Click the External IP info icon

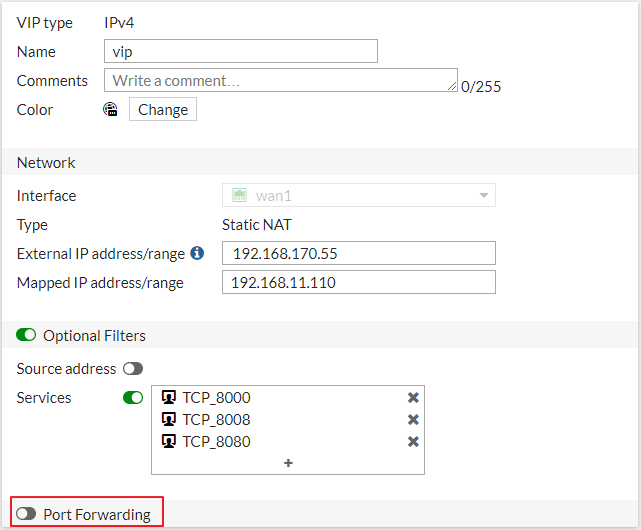tap(197, 253)
